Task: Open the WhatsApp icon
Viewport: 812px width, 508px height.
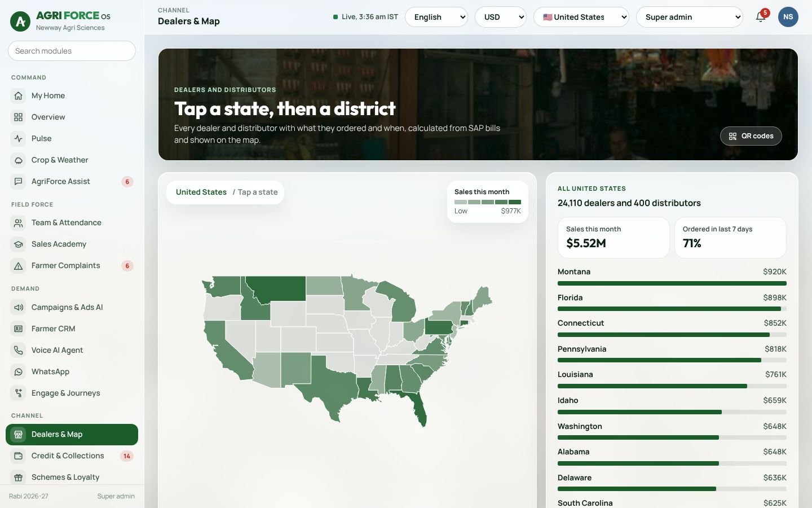Action: tap(19, 372)
